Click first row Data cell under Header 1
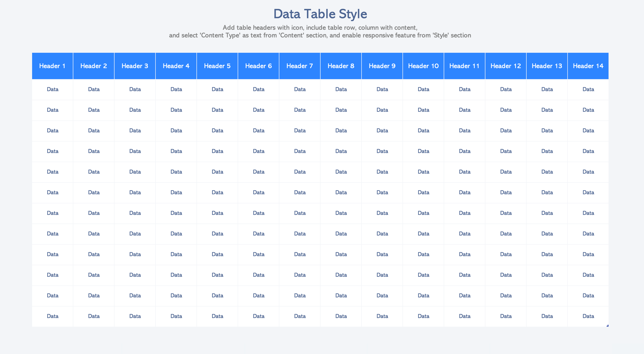 [x=52, y=89]
